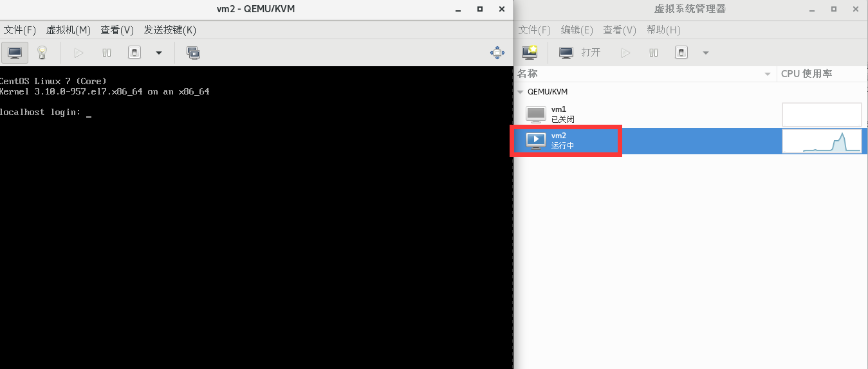This screenshot has height=369, width=868.
Task: Open 虚拟机(M) menu
Action: [x=68, y=30]
